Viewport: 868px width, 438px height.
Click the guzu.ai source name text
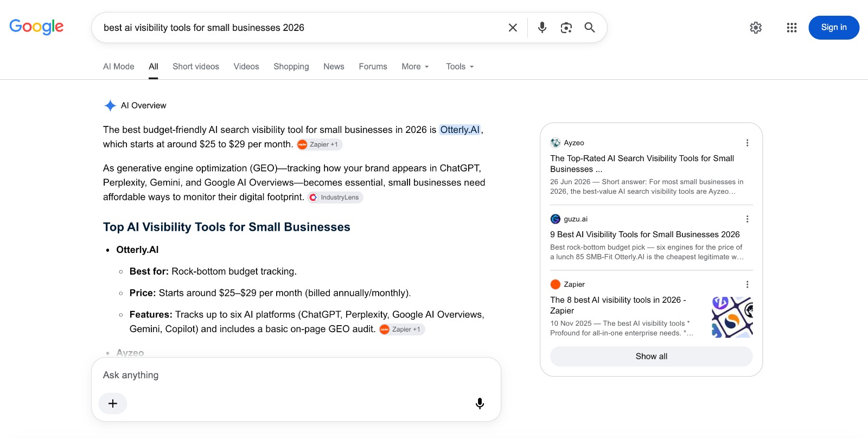click(576, 219)
